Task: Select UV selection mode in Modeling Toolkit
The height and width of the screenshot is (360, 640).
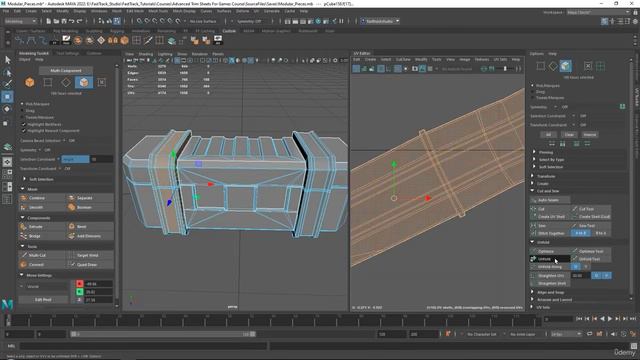Action: click(x=102, y=82)
